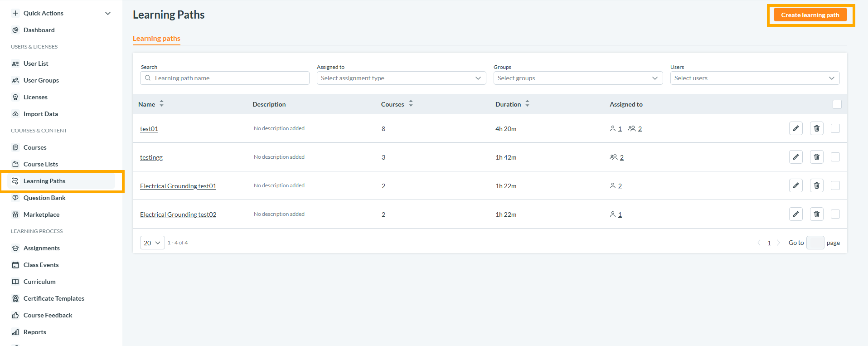
Task: Open the Electrical Grounding test02 link
Action: [178, 214]
